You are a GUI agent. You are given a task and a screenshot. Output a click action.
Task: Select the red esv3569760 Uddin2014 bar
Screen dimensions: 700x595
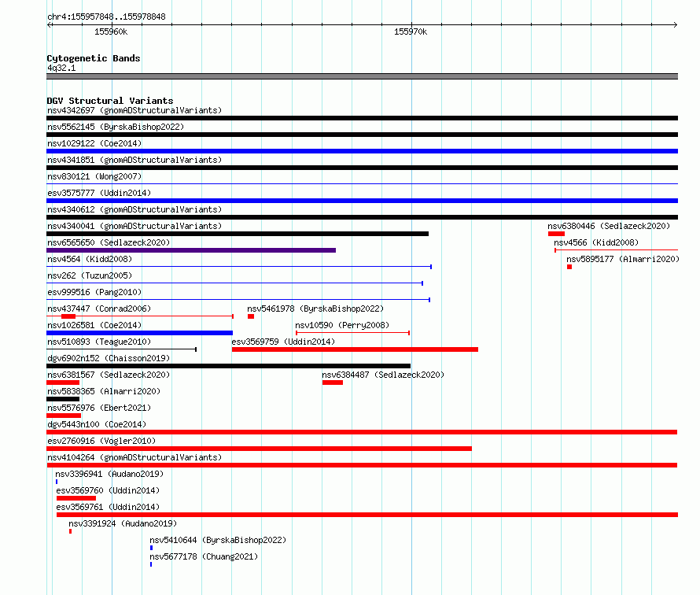pyautogui.click(x=76, y=498)
